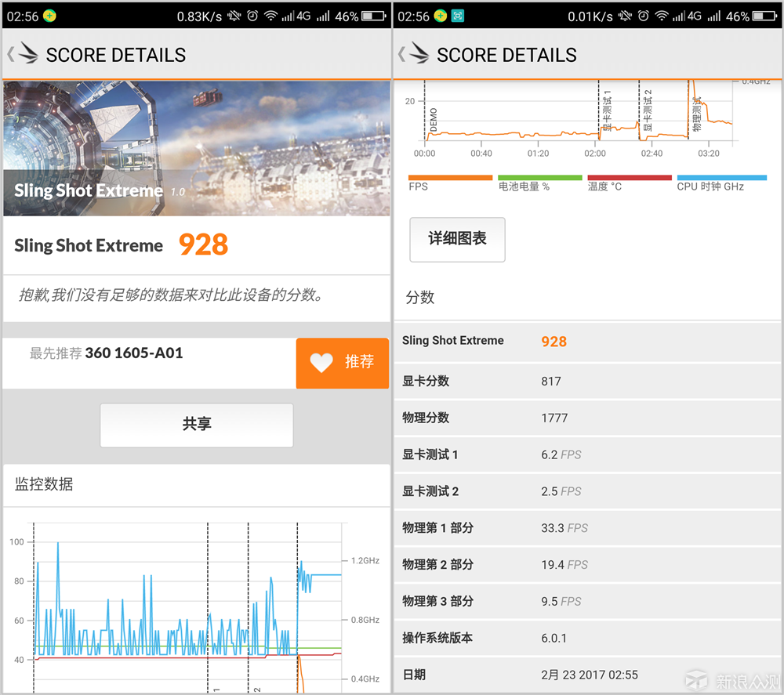Viewport: 784px width, 695px height.
Task: Tap the 显卡测试 2 2.5 FPS row
Action: click(587, 491)
